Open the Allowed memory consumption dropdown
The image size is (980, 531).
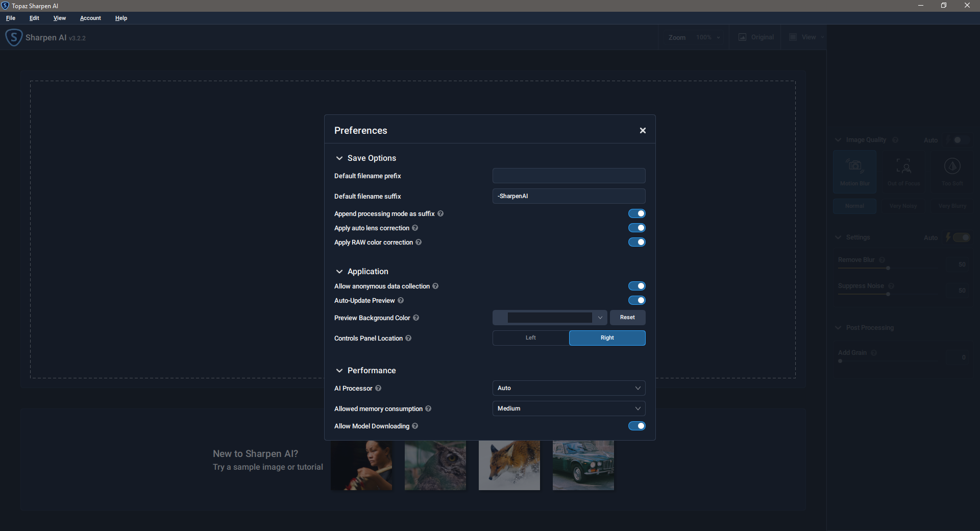(569, 408)
